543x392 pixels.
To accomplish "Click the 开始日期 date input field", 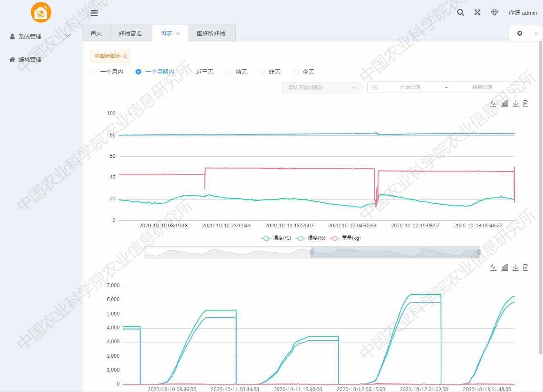I will 410,87.
